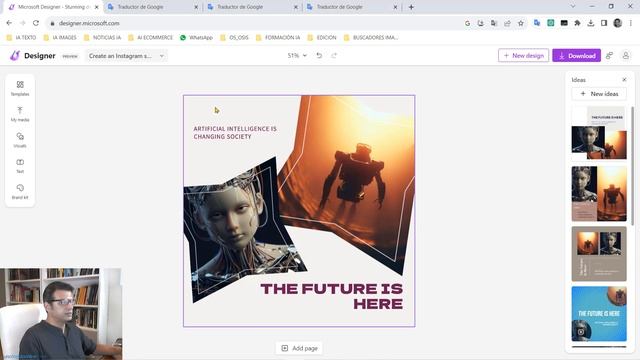Open the Templates panel
The image size is (640, 360).
point(20,88)
